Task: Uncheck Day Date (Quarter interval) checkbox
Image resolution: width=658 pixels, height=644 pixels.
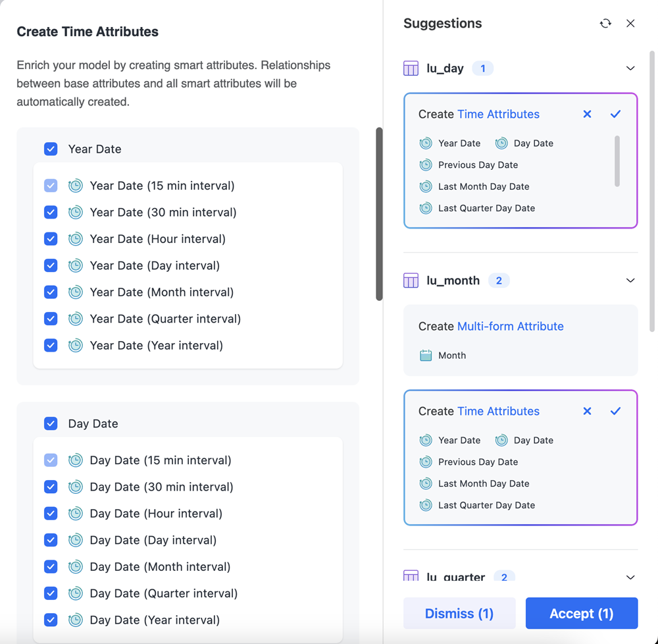Action: coord(51,593)
